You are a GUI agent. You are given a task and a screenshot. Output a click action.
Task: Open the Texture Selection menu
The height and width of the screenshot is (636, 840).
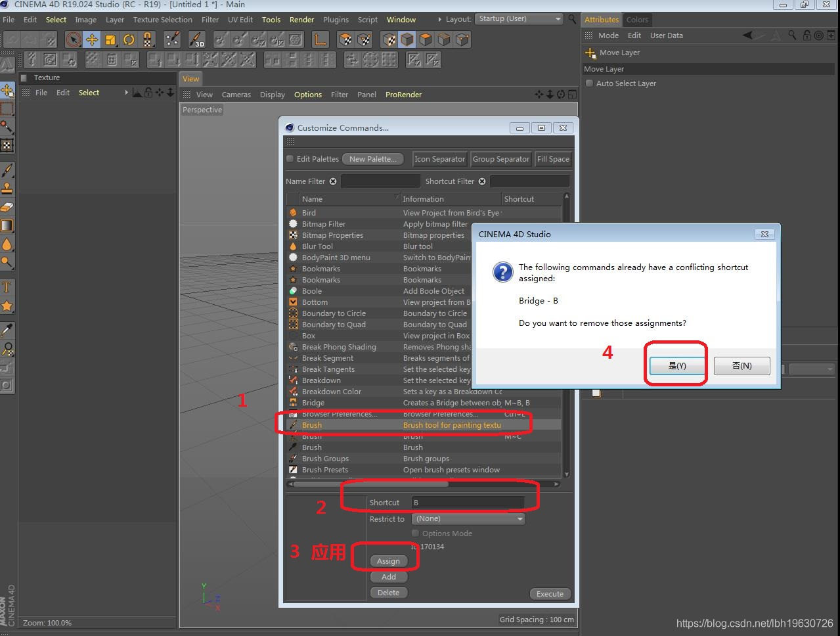162,20
